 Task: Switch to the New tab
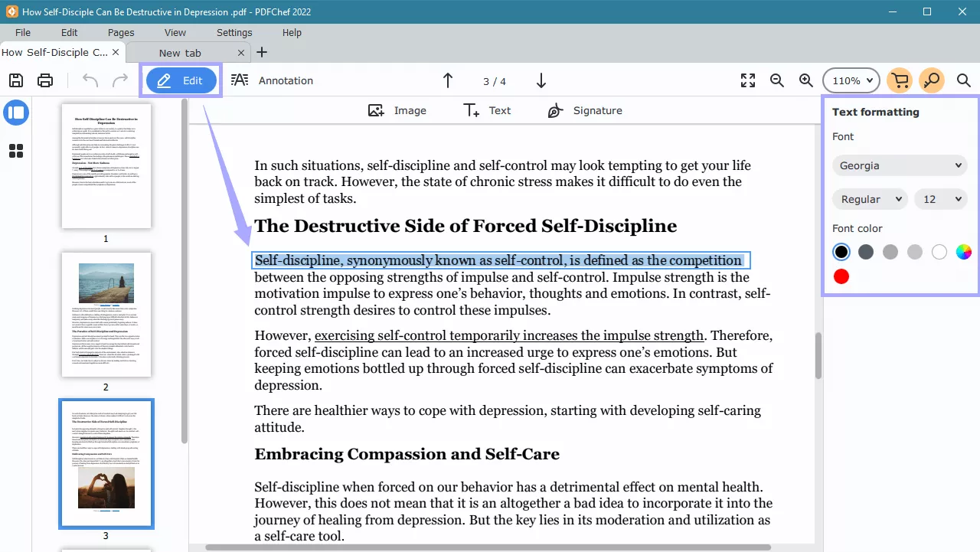pyautogui.click(x=181, y=52)
